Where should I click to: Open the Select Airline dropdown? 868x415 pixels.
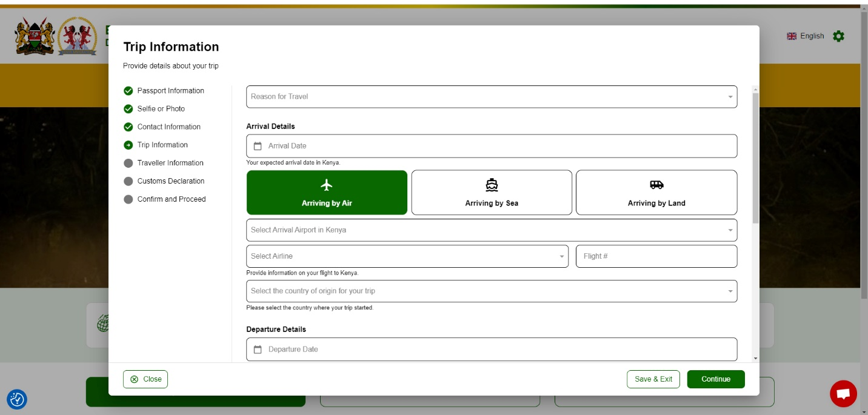tap(407, 256)
